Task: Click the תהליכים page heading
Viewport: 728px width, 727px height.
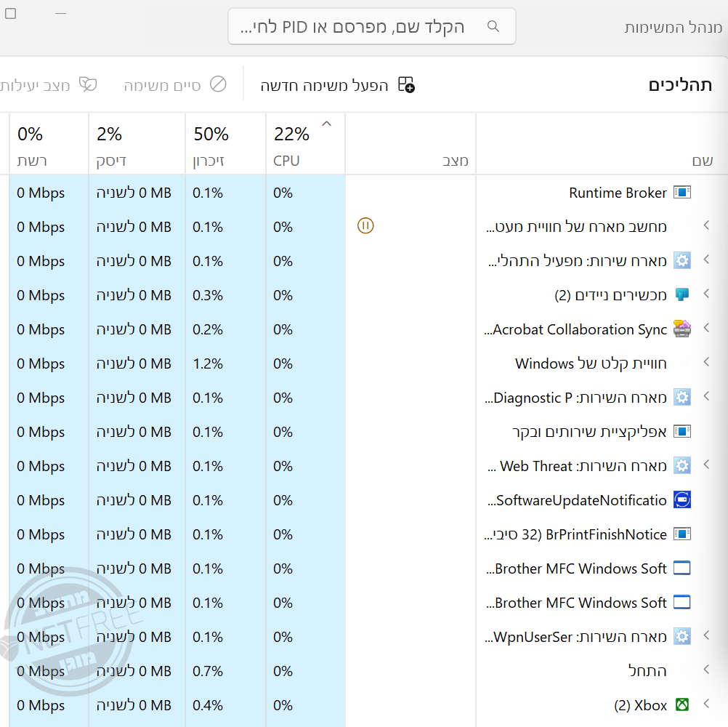Action: [x=680, y=85]
